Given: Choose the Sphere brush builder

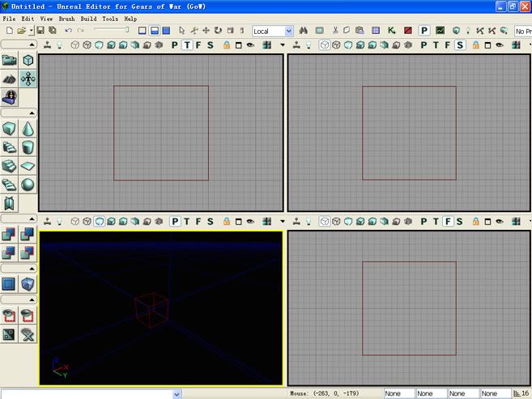Looking at the screenshot, I should (28, 185).
